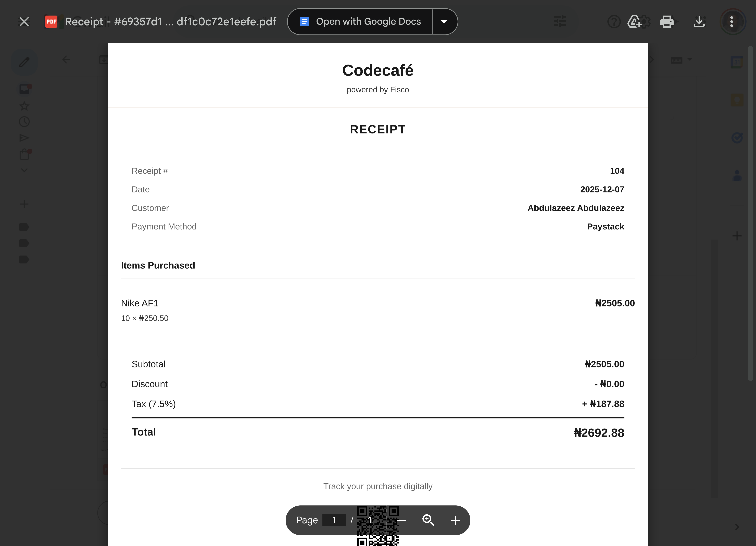This screenshot has height=546, width=756.
Task: Open Google Contacts side panel icon
Action: pyautogui.click(x=737, y=175)
